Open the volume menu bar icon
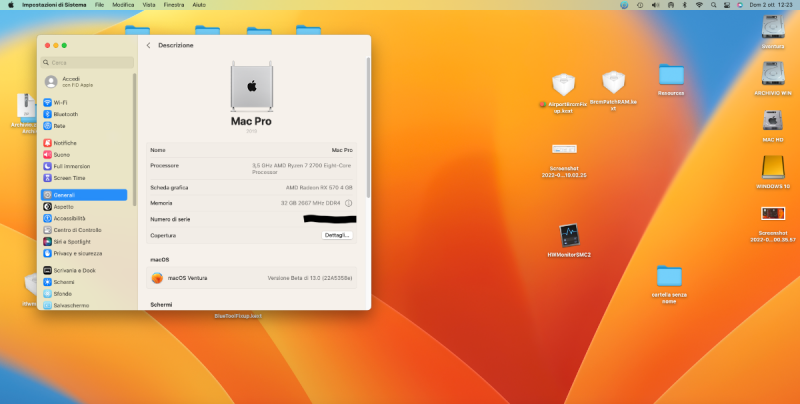Image resolution: width=800 pixels, height=404 pixels. click(x=656, y=5)
